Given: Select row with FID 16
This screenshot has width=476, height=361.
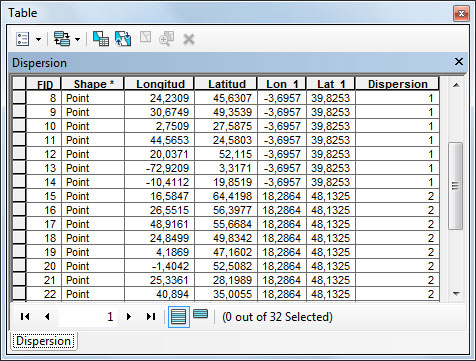Looking at the screenshot, I should click(x=19, y=210).
